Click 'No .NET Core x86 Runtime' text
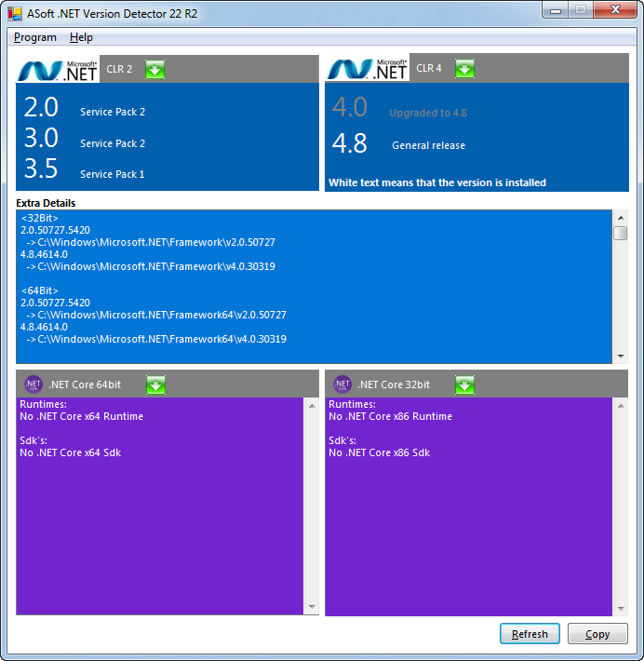Viewport: 644px width, 661px height. (390, 416)
